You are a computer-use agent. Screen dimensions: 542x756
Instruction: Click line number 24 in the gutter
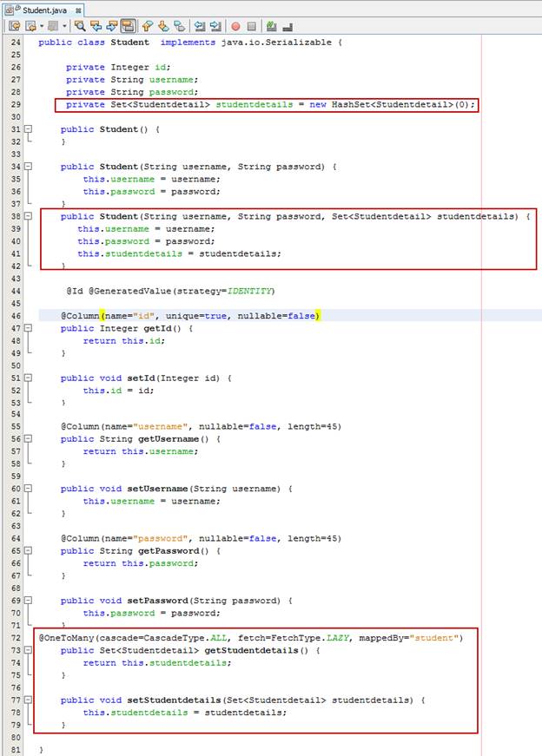click(x=16, y=42)
